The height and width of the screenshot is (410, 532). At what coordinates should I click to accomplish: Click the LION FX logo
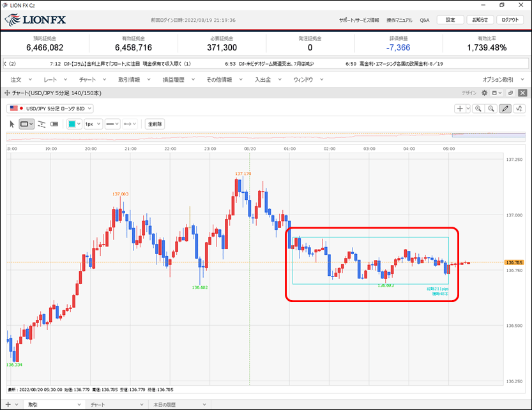(x=36, y=20)
